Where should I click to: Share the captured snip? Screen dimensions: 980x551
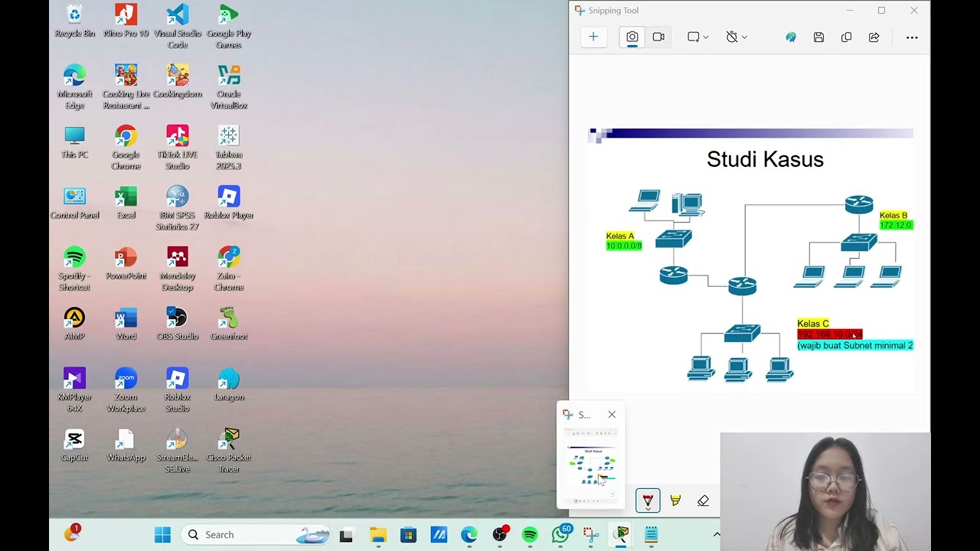[x=874, y=37]
